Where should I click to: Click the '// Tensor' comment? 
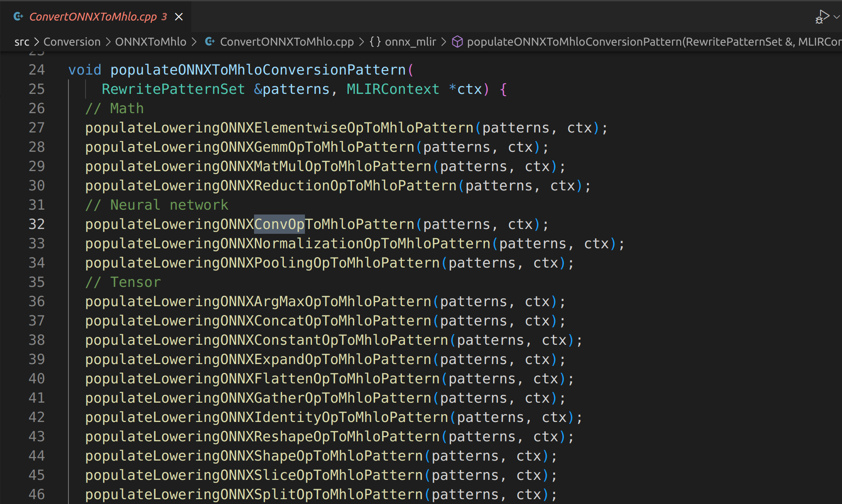point(123,282)
